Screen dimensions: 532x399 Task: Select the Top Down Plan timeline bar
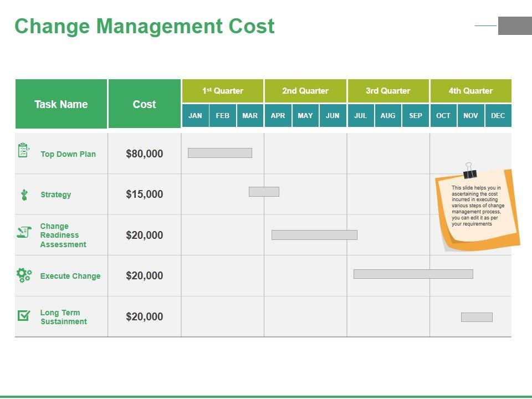[x=220, y=153]
